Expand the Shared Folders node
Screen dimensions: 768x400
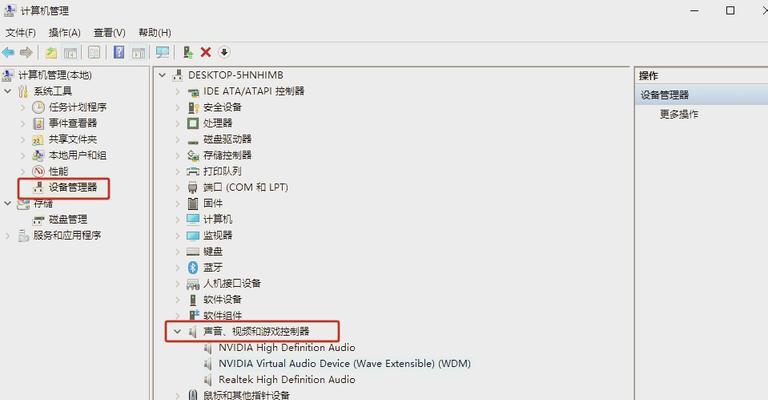point(23,140)
